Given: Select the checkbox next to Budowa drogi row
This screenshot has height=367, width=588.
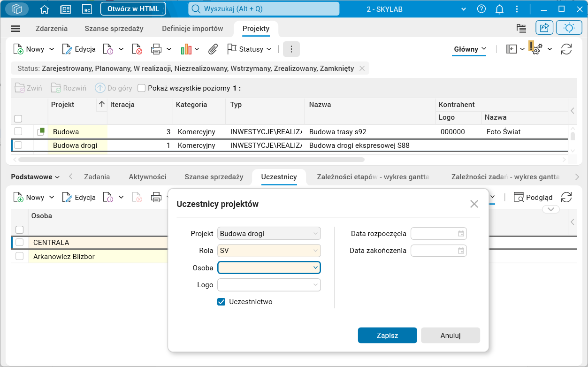Looking at the screenshot, I should (18, 145).
